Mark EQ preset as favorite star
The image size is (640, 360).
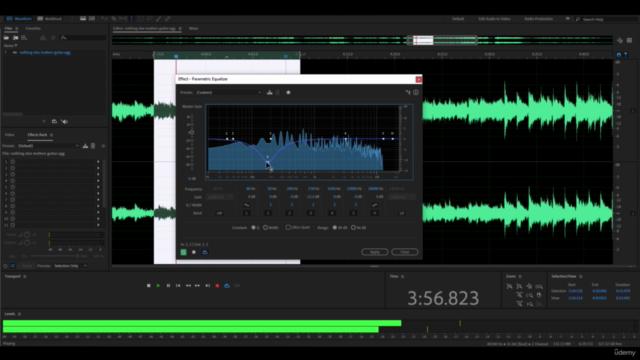[x=288, y=93]
